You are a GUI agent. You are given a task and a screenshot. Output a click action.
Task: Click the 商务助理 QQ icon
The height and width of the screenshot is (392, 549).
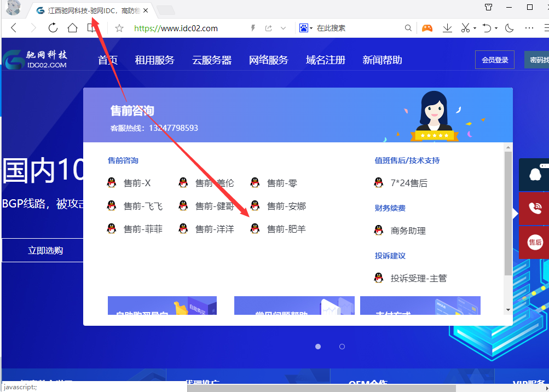tap(379, 230)
